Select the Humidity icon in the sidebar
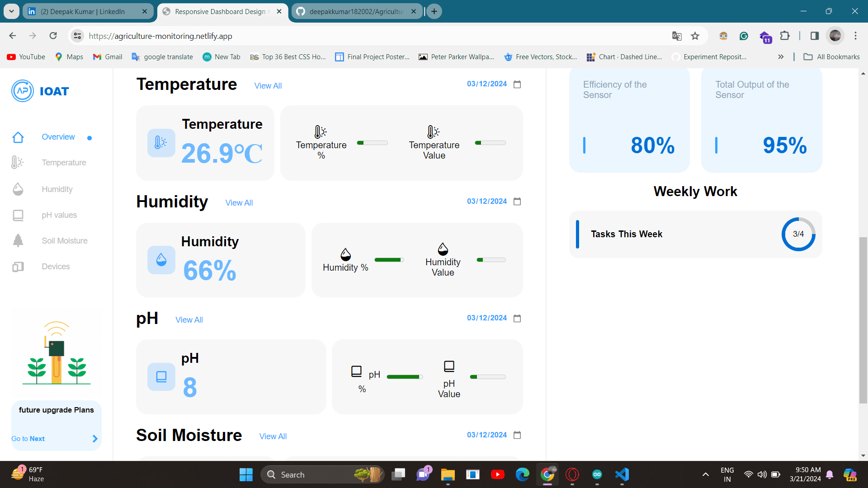Screen dimensions: 868x488 click(x=18, y=189)
